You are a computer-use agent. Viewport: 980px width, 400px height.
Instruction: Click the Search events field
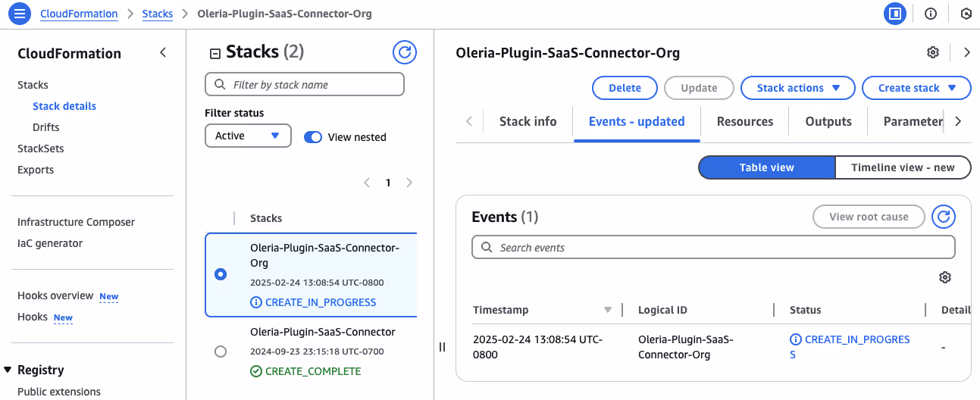point(713,248)
